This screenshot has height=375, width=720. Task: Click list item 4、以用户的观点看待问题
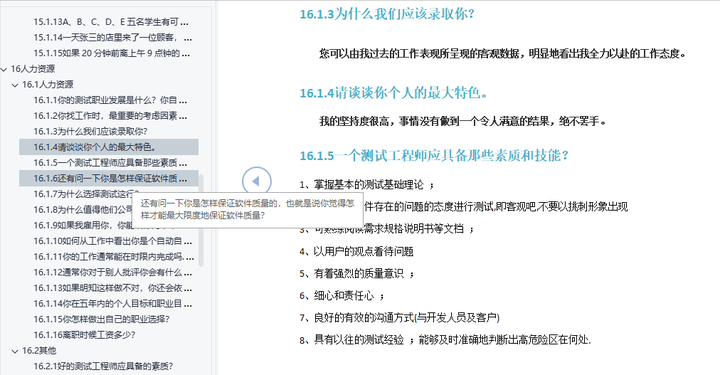click(356, 252)
